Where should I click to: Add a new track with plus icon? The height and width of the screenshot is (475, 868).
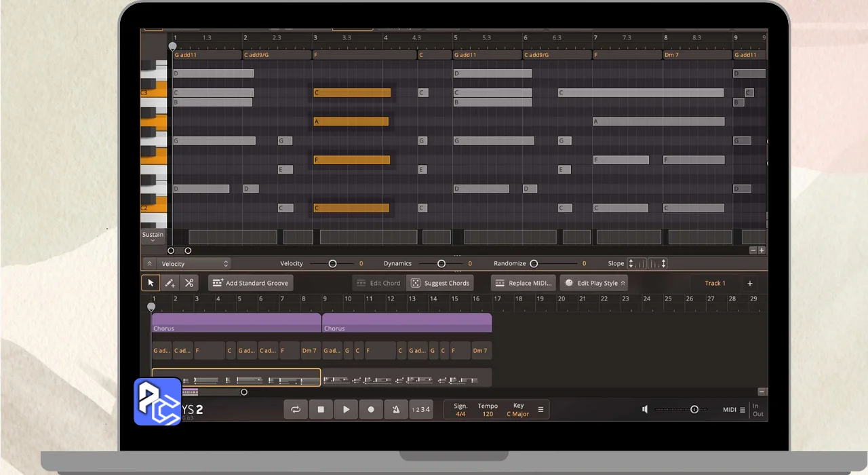pyautogui.click(x=750, y=283)
